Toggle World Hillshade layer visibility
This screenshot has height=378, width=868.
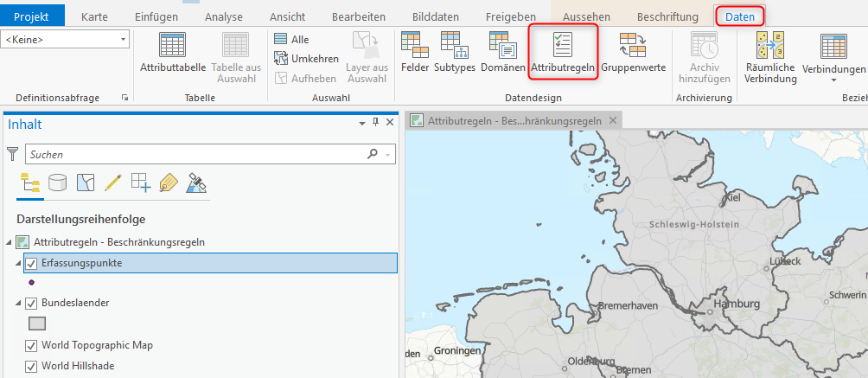tap(31, 367)
